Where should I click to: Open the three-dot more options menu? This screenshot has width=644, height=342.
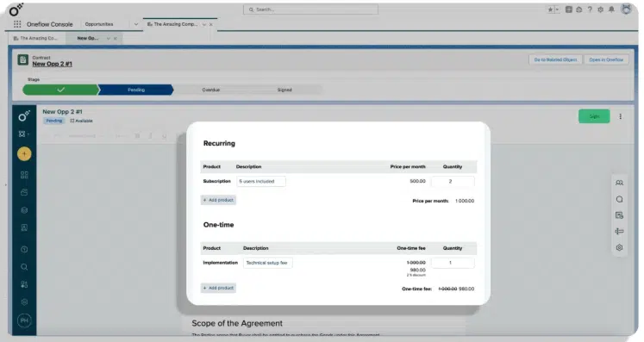click(x=620, y=116)
